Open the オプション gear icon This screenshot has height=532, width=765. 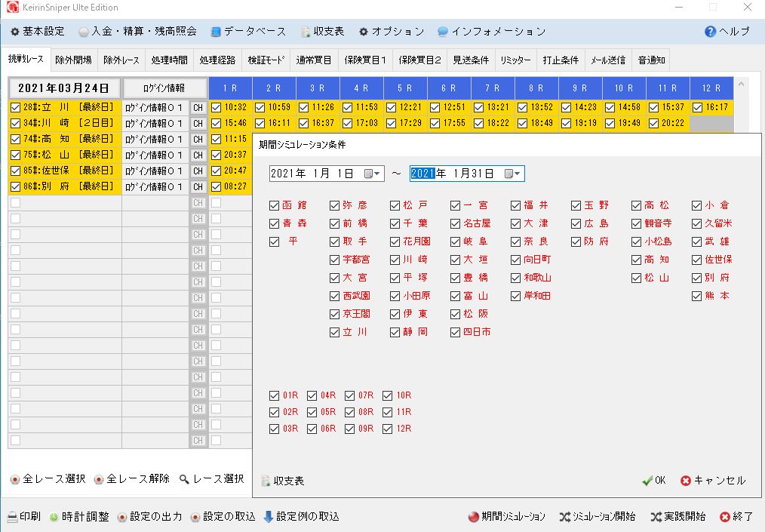point(364,32)
